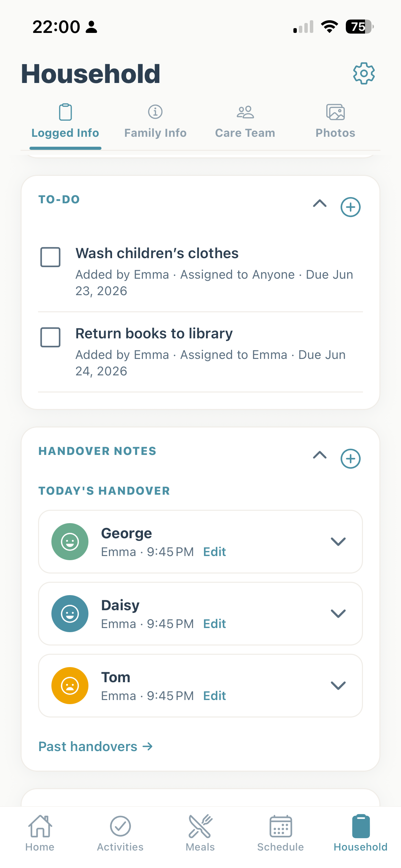Image resolution: width=401 pixels, height=868 pixels.
Task: Expand Tom's handover note
Action: [x=338, y=686]
